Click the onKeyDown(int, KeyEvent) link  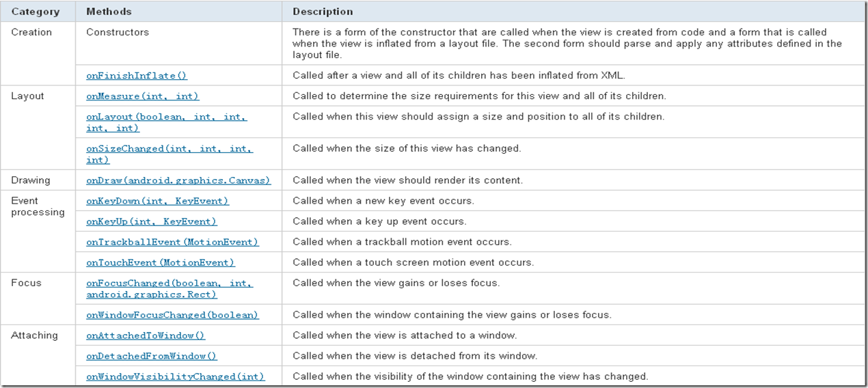pos(158,201)
